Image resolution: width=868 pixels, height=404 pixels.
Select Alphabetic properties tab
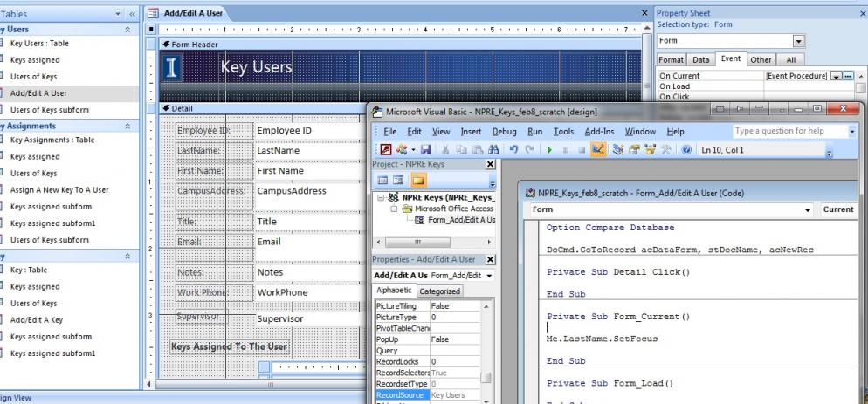394,291
